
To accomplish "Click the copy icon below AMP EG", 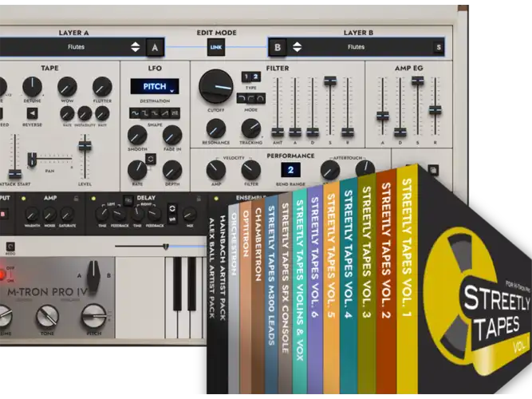I will (433, 170).
